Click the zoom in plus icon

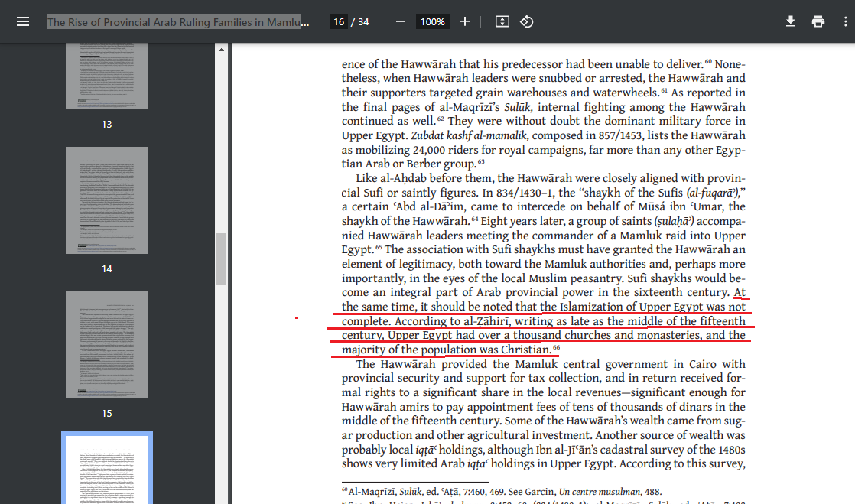point(464,22)
